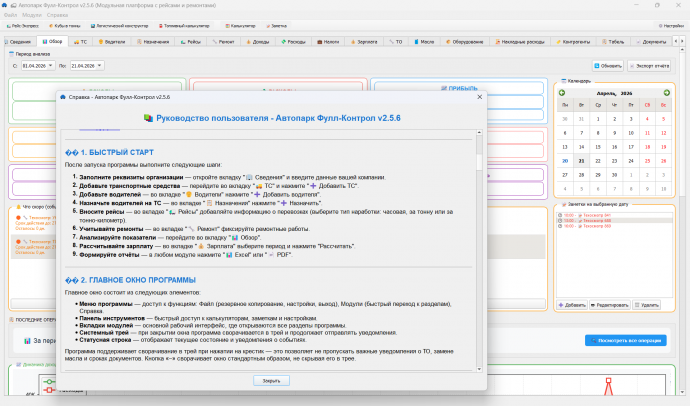Click Закрыть in the help dialog
Screen dimensions: 690x406
[x=272, y=381]
